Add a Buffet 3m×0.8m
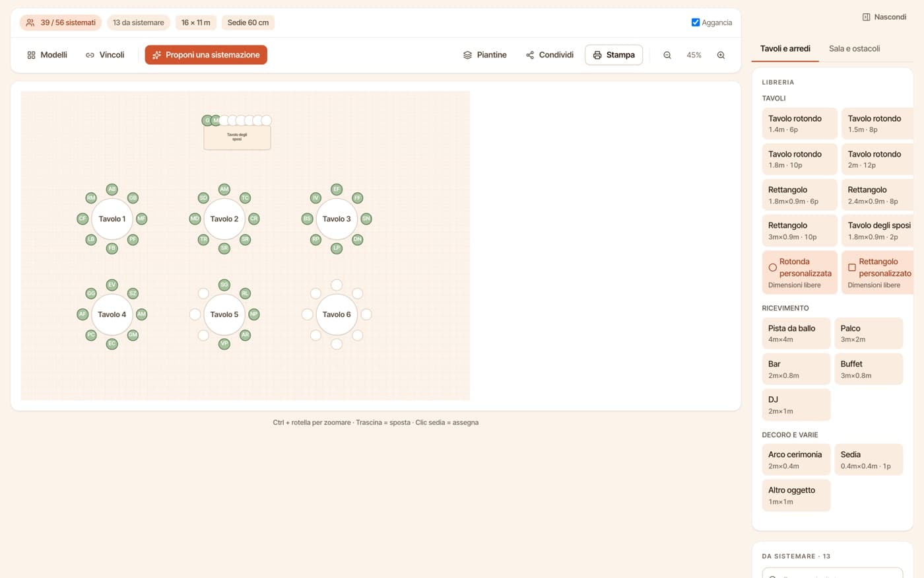 pos(869,369)
